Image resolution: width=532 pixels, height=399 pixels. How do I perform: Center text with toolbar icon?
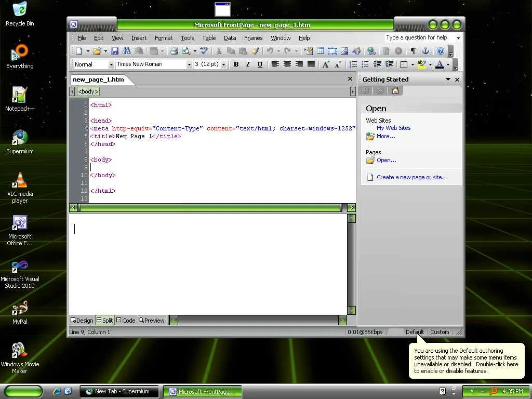coord(287,64)
